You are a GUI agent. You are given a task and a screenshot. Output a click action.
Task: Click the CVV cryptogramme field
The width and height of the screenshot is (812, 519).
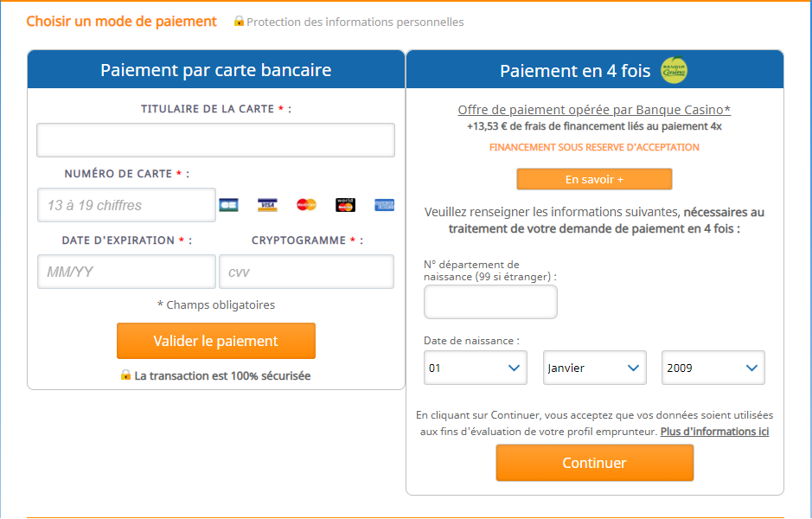[306, 272]
